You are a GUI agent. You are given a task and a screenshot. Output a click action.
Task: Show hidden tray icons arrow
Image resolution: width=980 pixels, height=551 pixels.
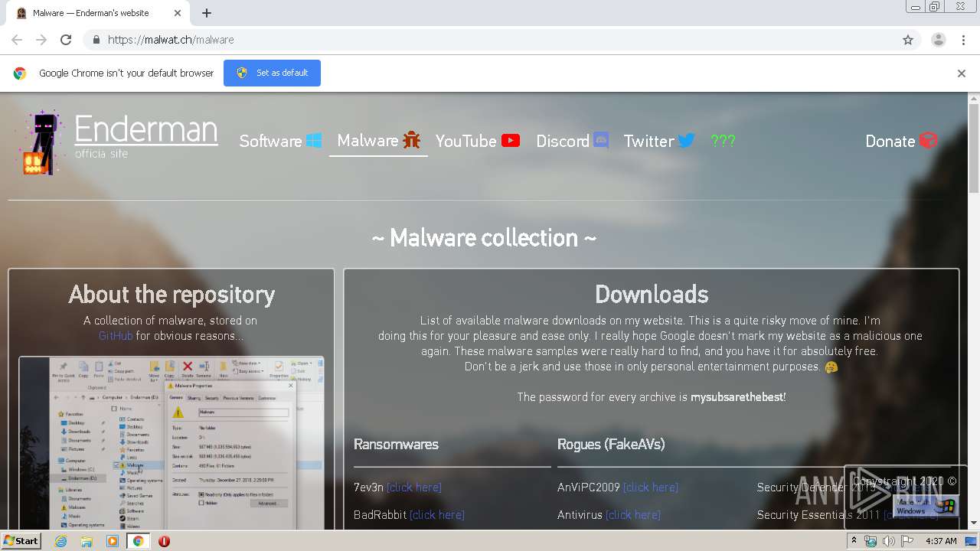pos(854,541)
